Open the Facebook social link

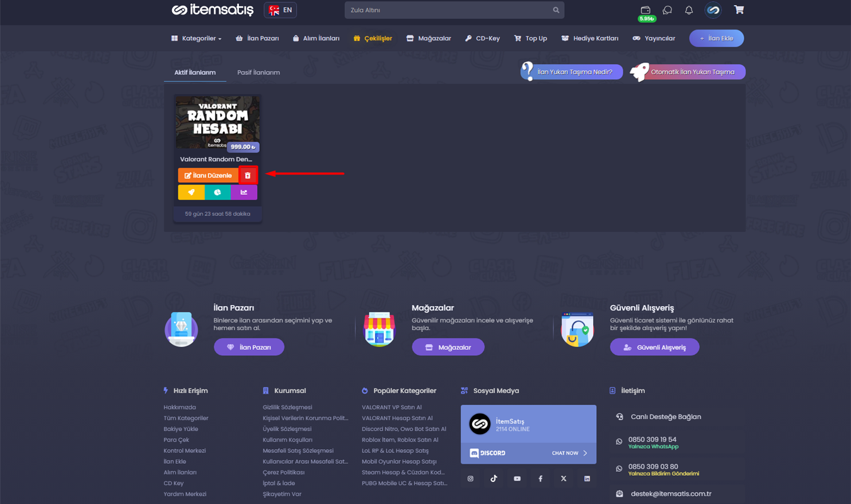pos(540,479)
